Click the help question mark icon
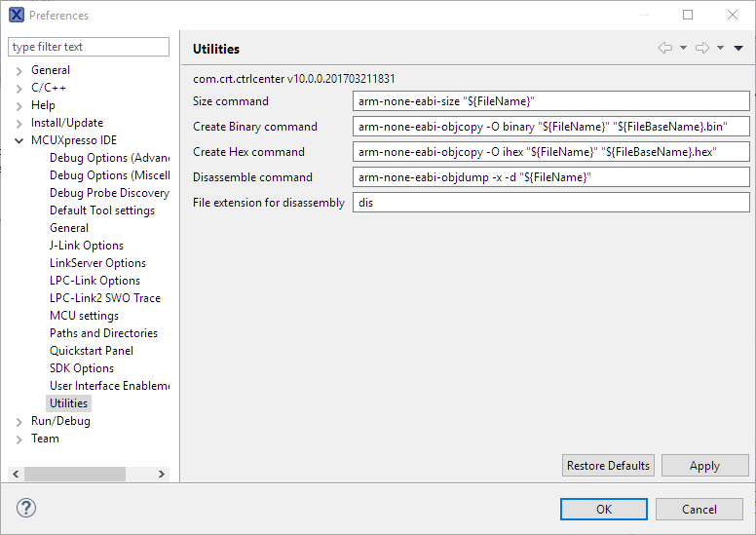 coord(26,508)
